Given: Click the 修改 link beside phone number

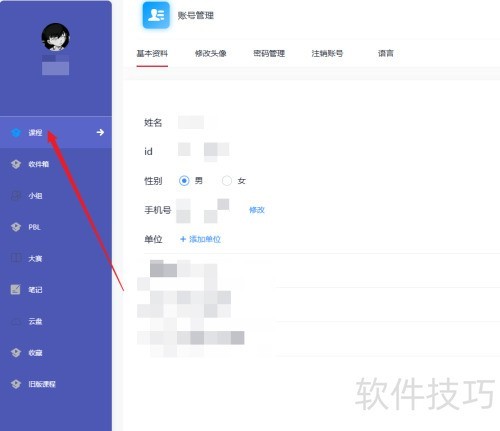Looking at the screenshot, I should pyautogui.click(x=257, y=210).
